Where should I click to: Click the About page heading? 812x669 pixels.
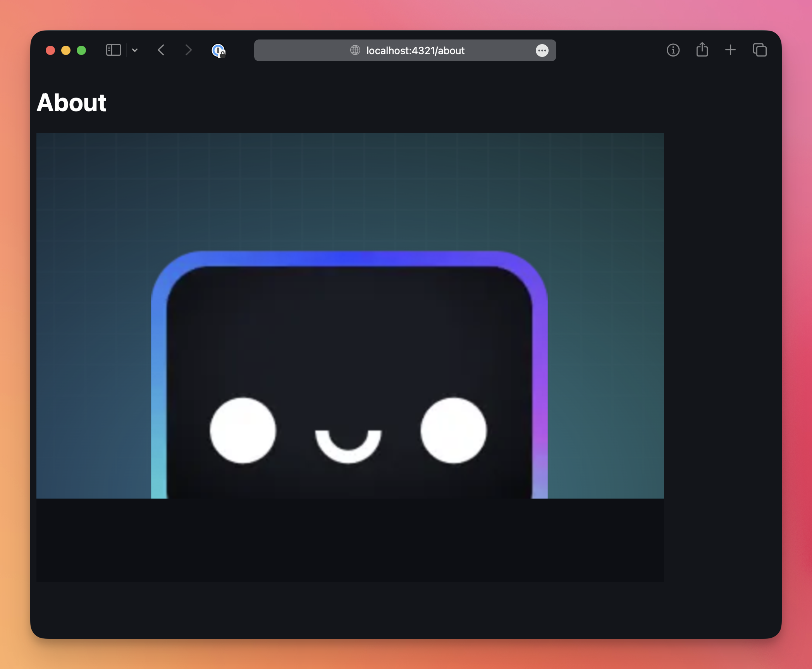point(72,103)
